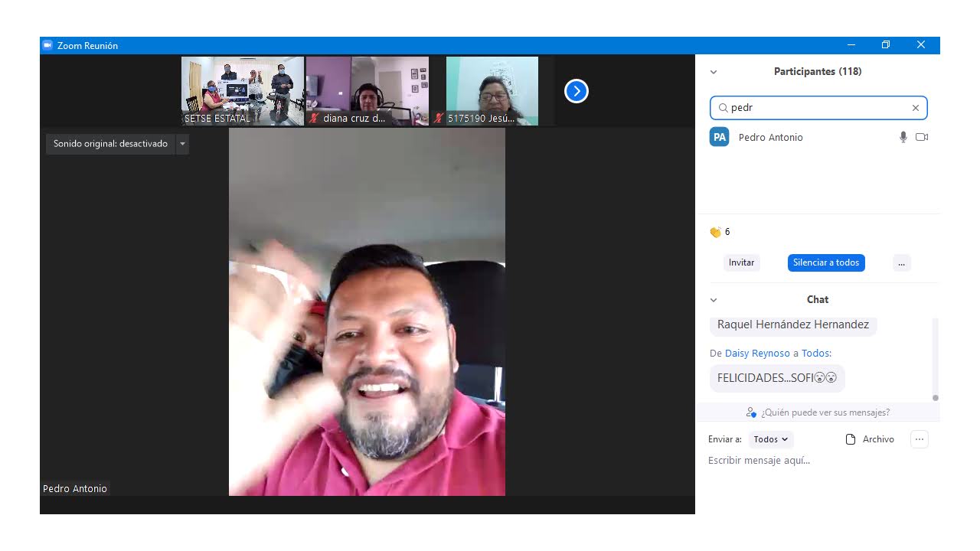Open more participant options ellipsis

(x=901, y=262)
